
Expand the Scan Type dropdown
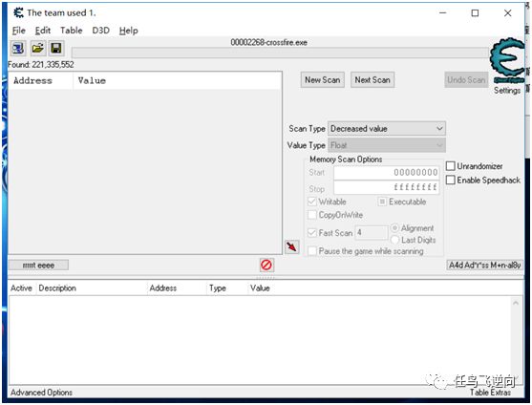(x=387, y=129)
